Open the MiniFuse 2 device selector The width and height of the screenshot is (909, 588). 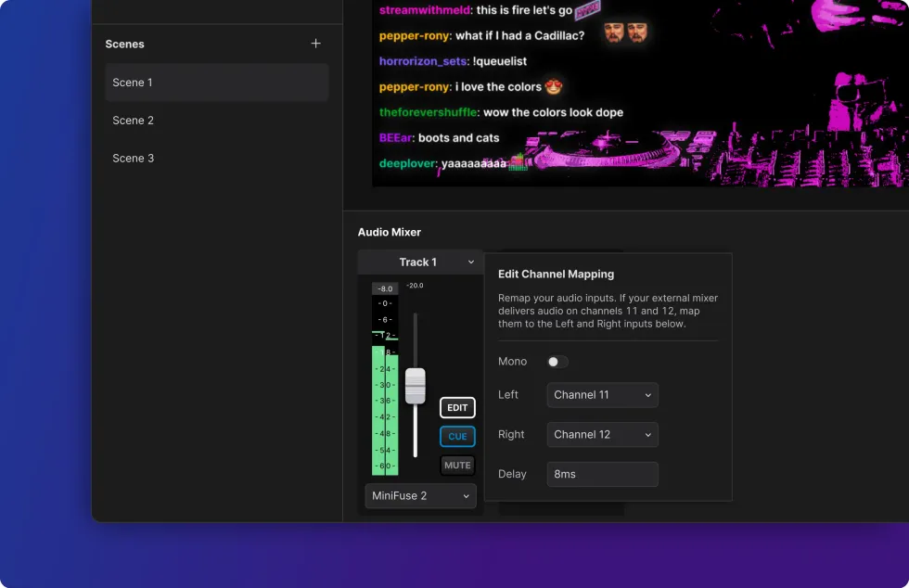[420, 495]
